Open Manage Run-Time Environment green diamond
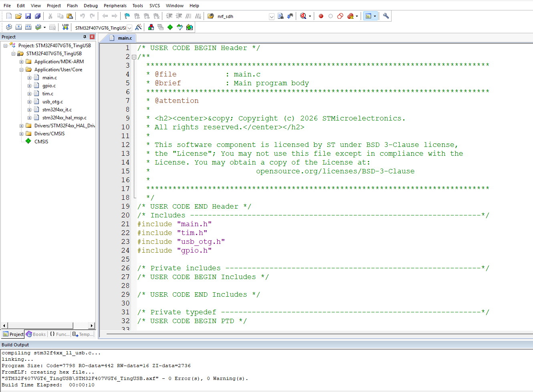533x392 pixels. coord(170,27)
